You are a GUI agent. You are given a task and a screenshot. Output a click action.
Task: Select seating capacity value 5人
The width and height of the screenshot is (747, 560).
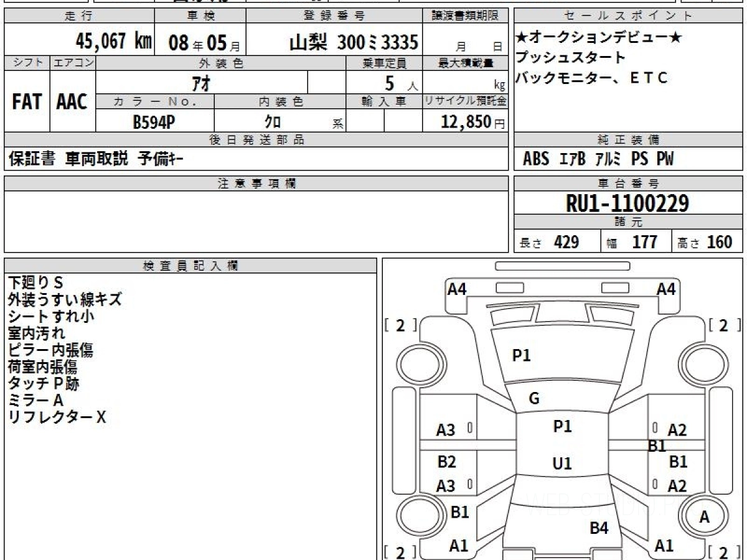402,83
